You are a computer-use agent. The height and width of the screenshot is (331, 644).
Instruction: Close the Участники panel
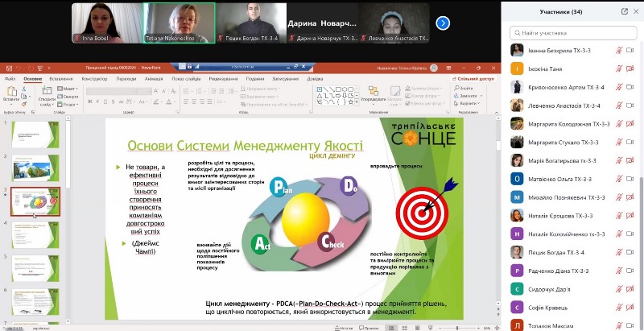pos(636,12)
